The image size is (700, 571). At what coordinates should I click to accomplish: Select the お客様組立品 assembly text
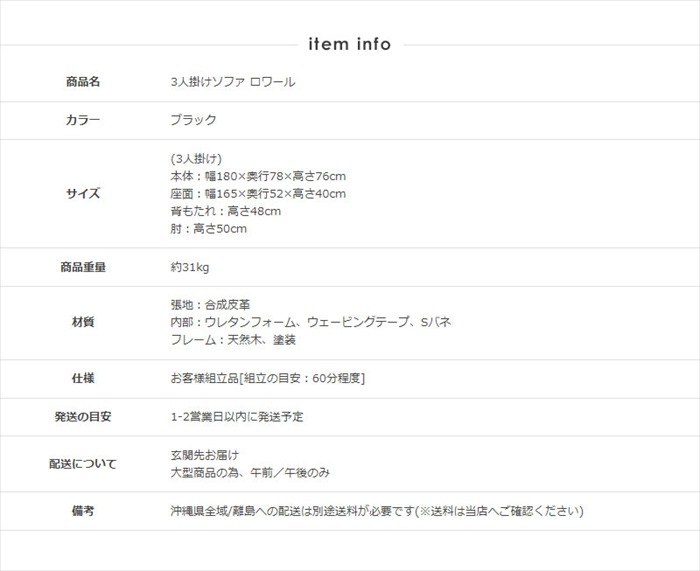[x=267, y=378]
